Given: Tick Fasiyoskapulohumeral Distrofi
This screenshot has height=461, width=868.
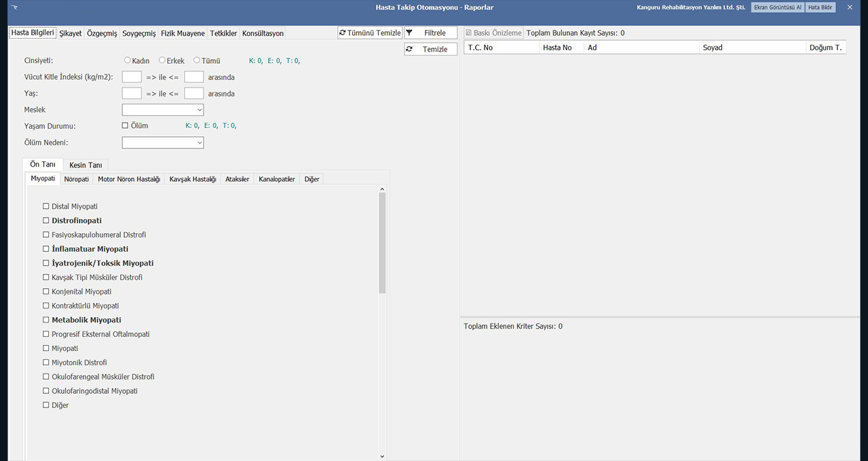Looking at the screenshot, I should [46, 235].
